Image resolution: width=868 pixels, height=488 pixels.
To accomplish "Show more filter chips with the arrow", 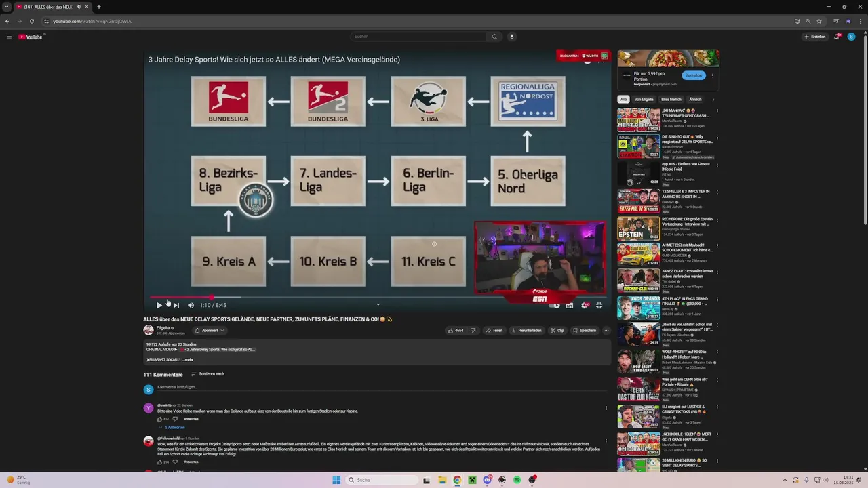I will 713,100.
